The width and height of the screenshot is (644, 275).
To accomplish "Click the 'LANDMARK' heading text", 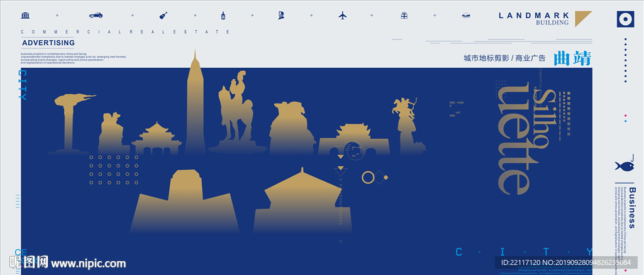I will click(533, 16).
